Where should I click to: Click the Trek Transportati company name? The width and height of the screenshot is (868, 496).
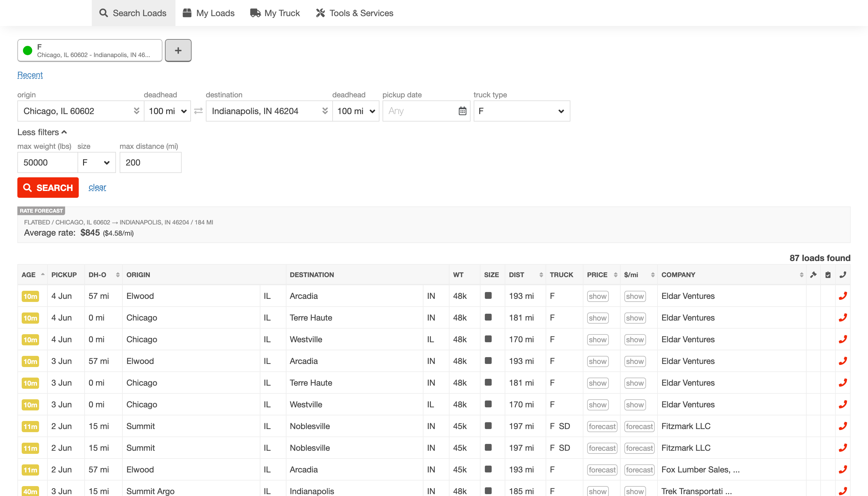pos(696,491)
